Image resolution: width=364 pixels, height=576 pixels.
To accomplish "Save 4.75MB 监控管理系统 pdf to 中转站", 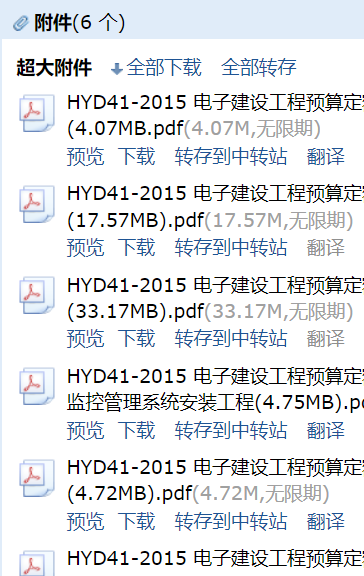I will point(231,430).
